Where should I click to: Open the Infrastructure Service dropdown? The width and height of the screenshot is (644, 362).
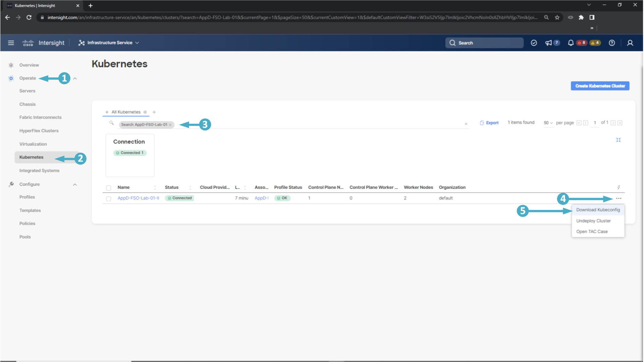109,43
